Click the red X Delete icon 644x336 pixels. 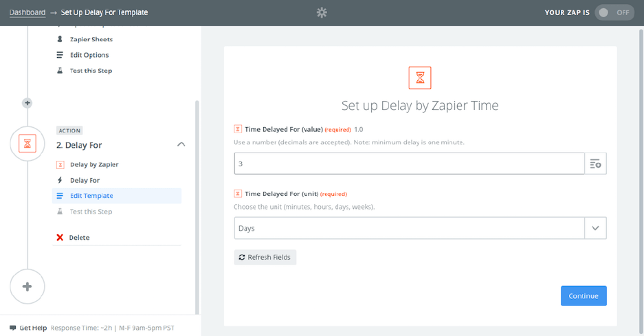click(x=60, y=238)
